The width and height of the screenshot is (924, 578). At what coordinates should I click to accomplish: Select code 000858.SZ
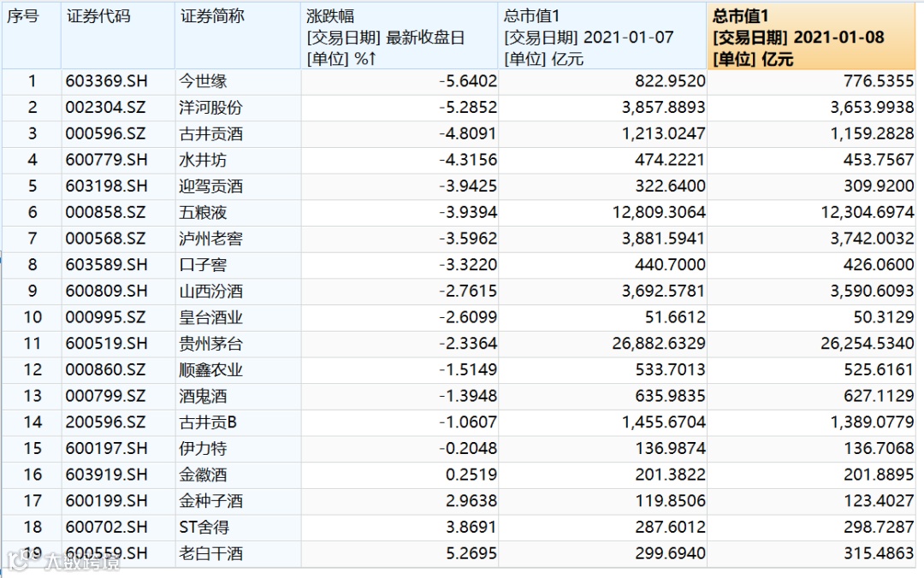[x=105, y=212]
